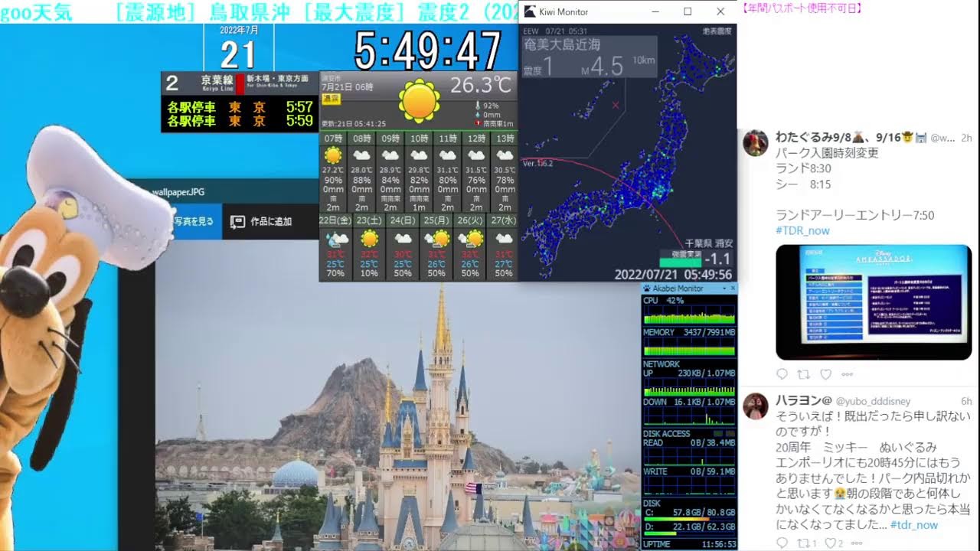
Task: Open the #TDR_now hashtag in わたぐるみ's tweet
Action: click(802, 230)
